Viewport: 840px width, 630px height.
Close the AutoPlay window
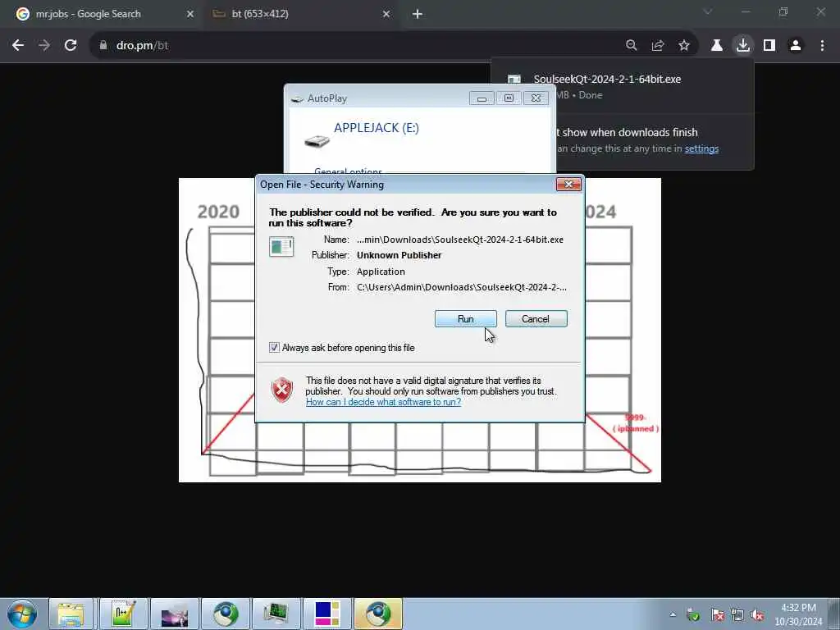(536, 98)
